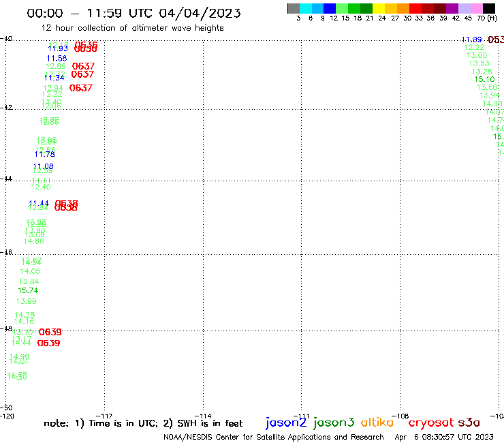Click the green 13.00 value on the right track
This screenshot has height=443, width=504.
[477, 55]
